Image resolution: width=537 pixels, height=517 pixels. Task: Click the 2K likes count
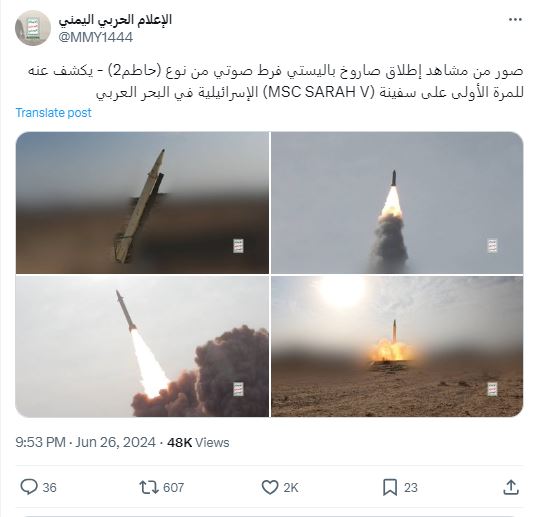pyautogui.click(x=291, y=488)
